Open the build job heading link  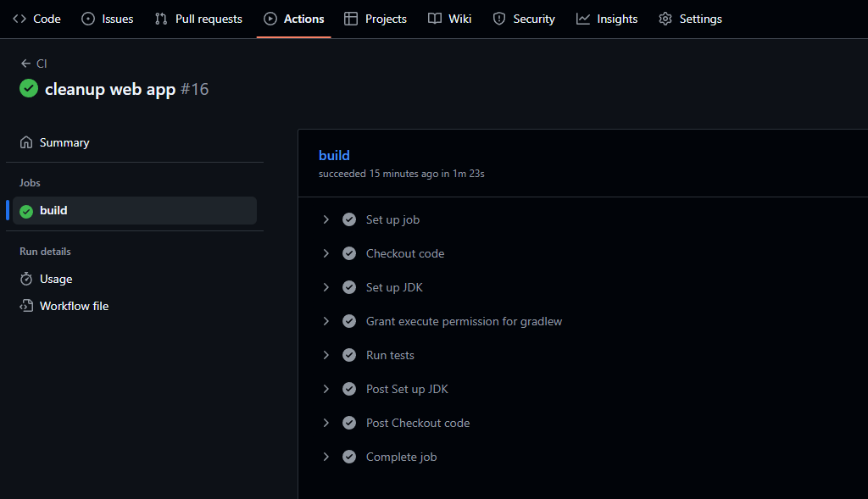(x=334, y=155)
